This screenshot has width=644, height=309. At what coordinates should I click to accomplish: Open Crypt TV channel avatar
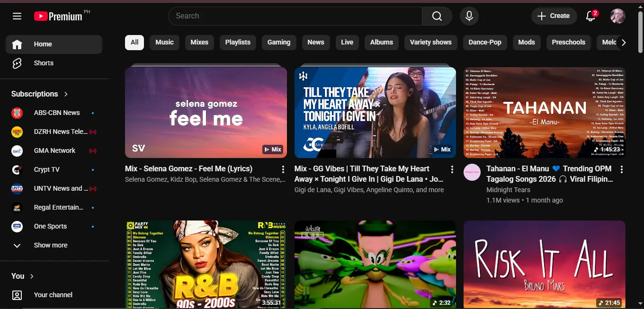(17, 170)
